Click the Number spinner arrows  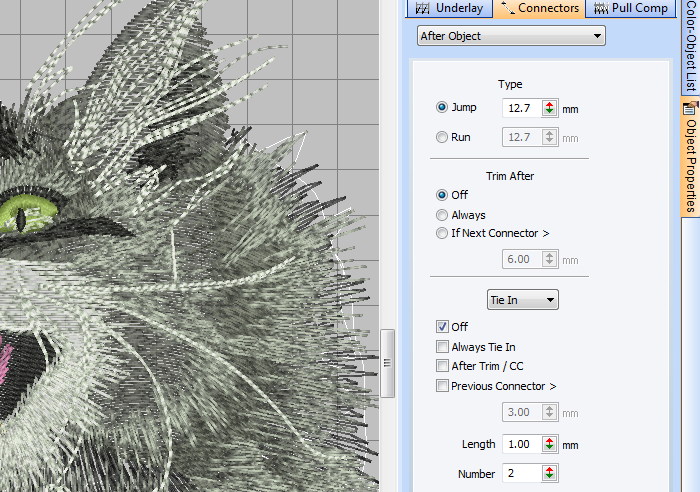550,472
